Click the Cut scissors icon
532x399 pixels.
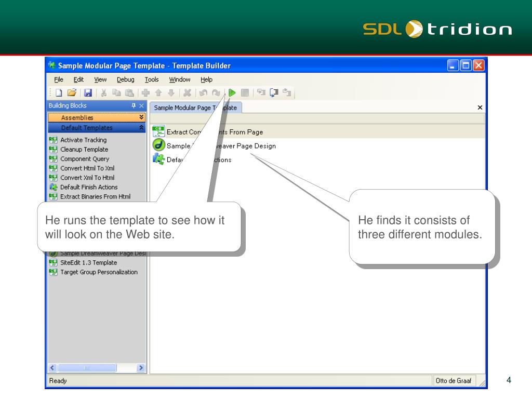click(x=104, y=92)
